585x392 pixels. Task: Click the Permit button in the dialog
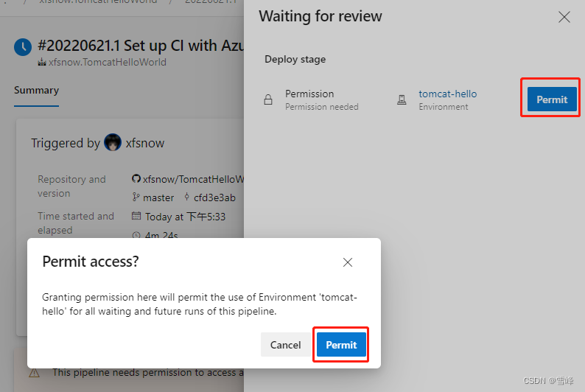(x=341, y=345)
